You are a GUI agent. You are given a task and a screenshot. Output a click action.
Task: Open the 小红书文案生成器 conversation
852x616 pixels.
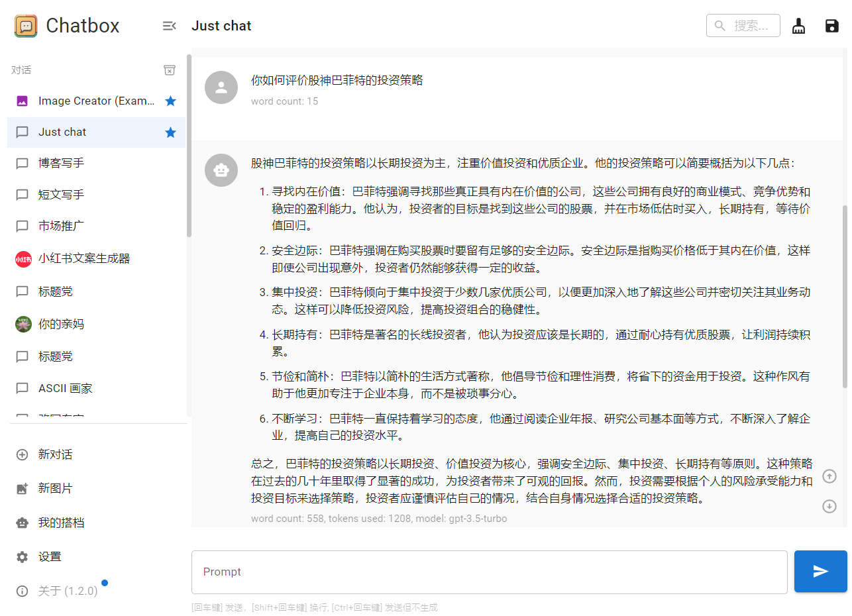83,258
